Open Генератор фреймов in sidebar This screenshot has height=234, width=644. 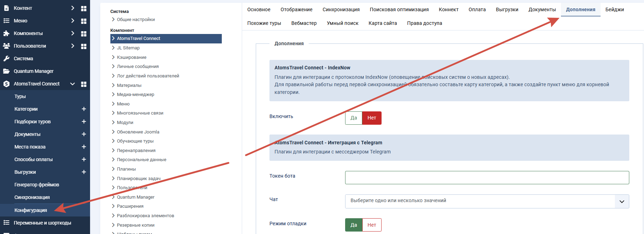tap(36, 185)
